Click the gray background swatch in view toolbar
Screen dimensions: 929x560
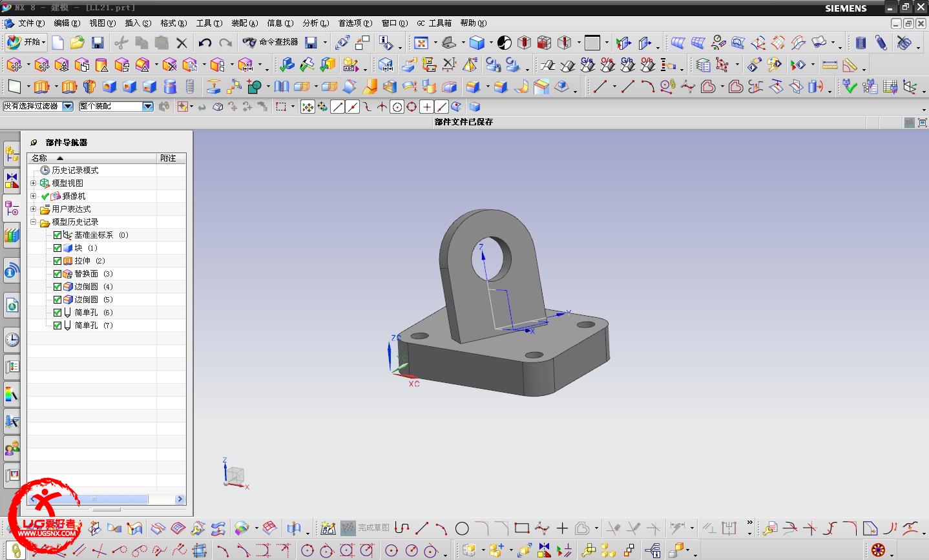(x=592, y=43)
